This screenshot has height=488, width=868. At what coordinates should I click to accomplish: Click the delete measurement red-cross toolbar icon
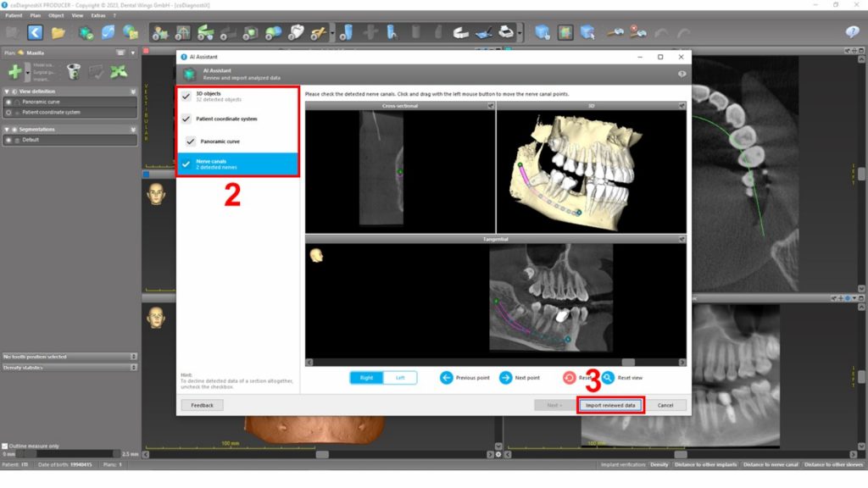pyautogui.click(x=637, y=32)
